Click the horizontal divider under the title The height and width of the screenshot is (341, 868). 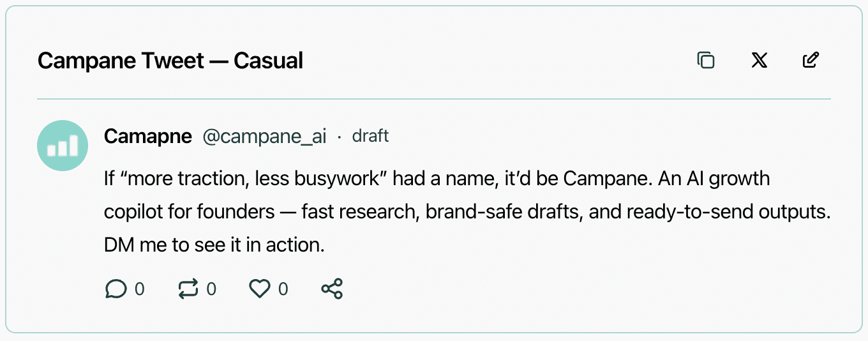coord(434,99)
